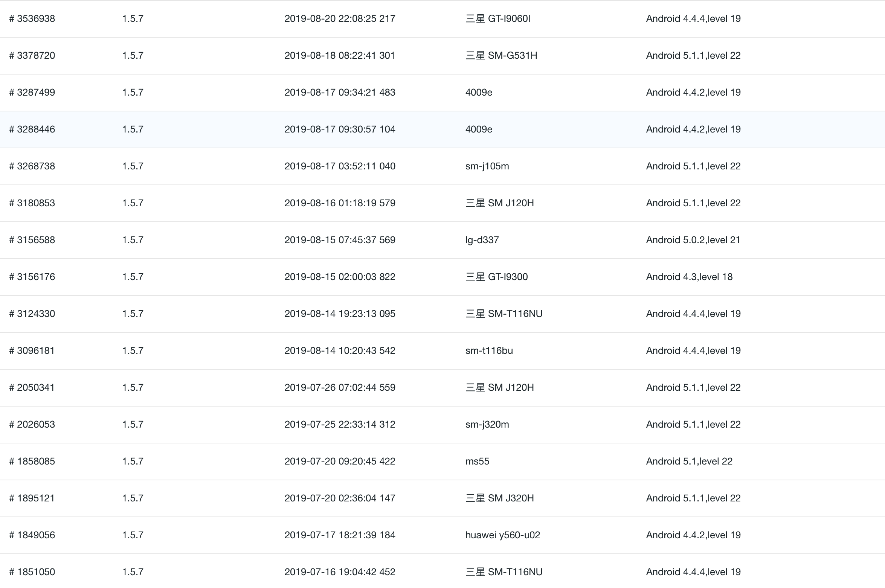Open record # 3124330
The height and width of the screenshot is (588, 885).
(32, 314)
